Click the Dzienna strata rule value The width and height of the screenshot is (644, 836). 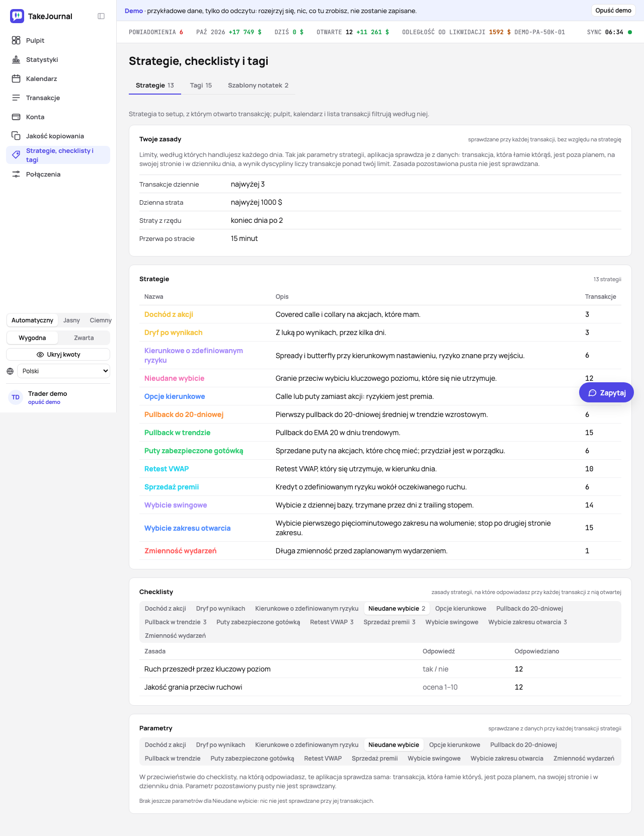[257, 202]
